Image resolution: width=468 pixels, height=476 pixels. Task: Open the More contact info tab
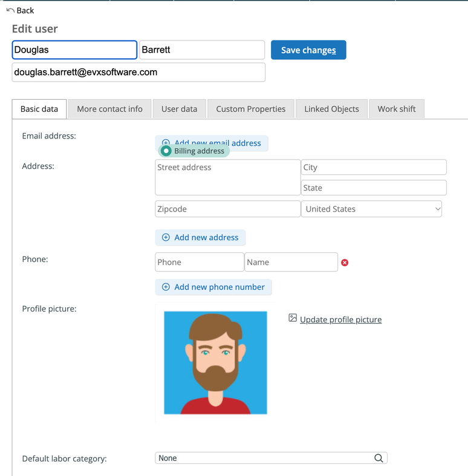pyautogui.click(x=109, y=109)
